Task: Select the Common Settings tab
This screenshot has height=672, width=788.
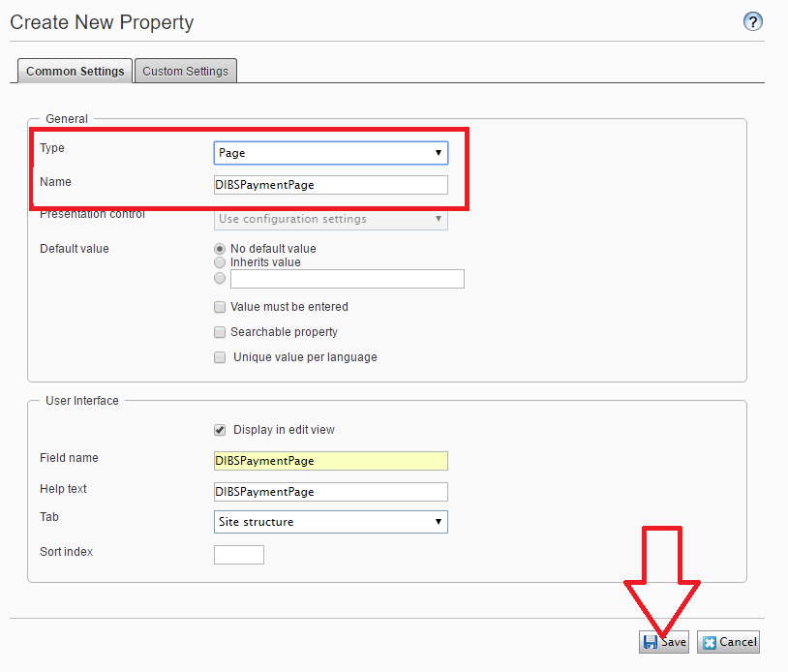Action: [76, 71]
